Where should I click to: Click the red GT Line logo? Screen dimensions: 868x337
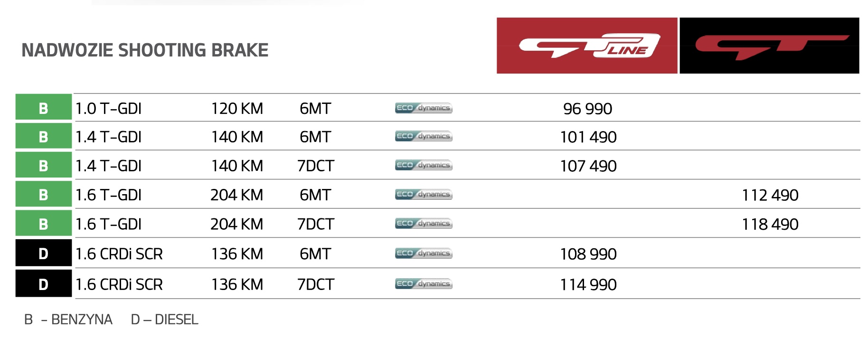point(587,46)
